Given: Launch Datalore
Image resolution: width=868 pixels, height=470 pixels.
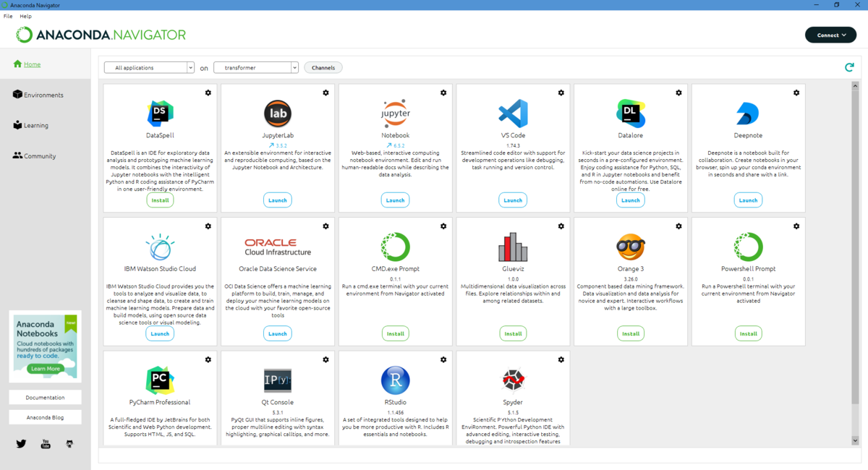Looking at the screenshot, I should [x=631, y=200].
